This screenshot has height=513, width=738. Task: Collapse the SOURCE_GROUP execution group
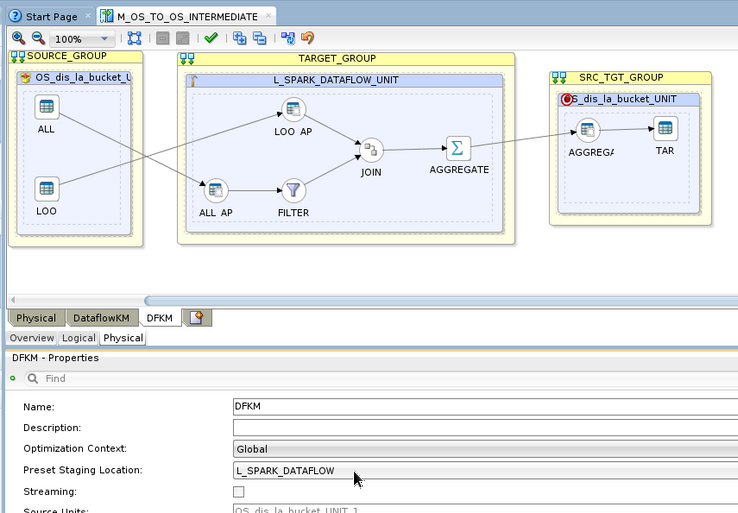pyautogui.click(x=17, y=57)
